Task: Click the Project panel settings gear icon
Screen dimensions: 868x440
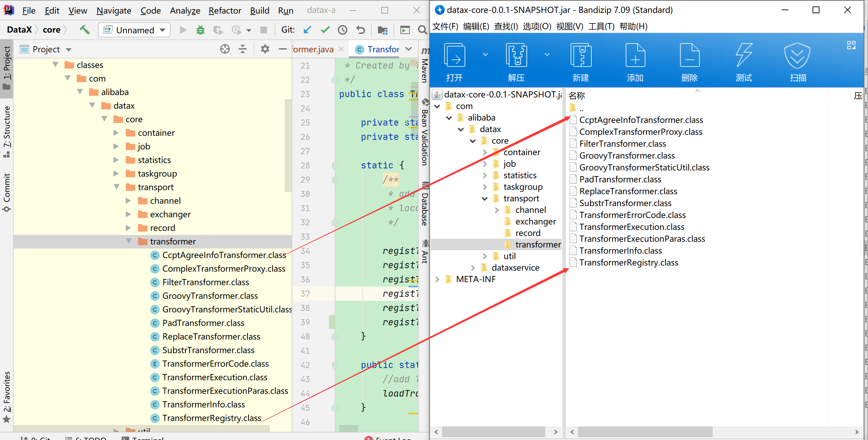Action: point(265,49)
